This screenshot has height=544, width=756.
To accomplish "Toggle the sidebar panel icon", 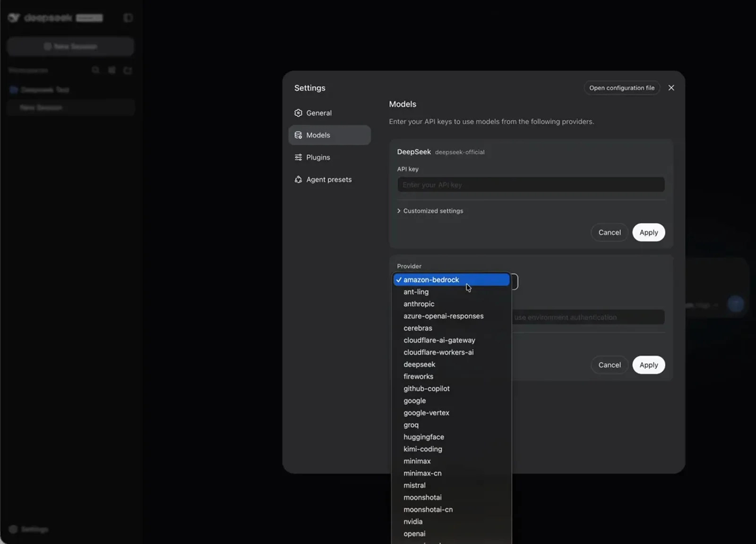I will click(128, 18).
